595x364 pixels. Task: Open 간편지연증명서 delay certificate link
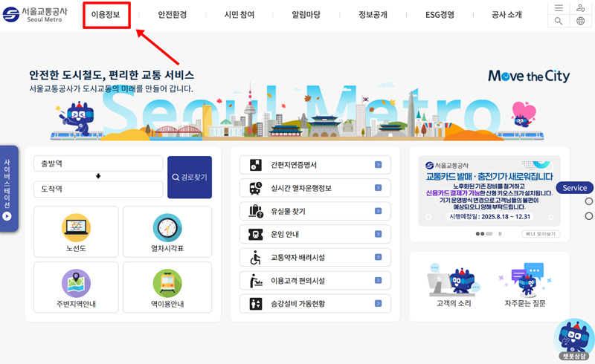point(315,165)
